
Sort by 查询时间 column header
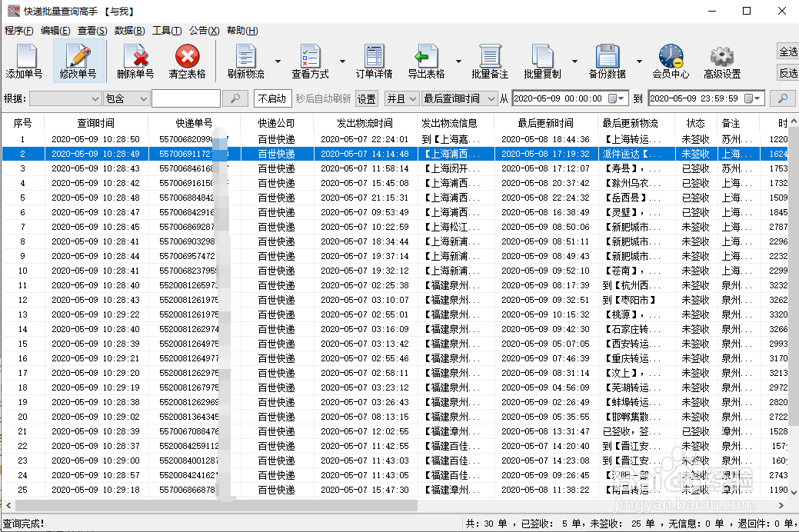point(96,123)
